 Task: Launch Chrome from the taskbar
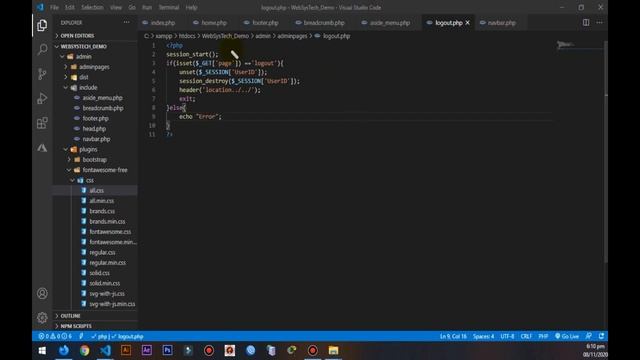(84, 350)
